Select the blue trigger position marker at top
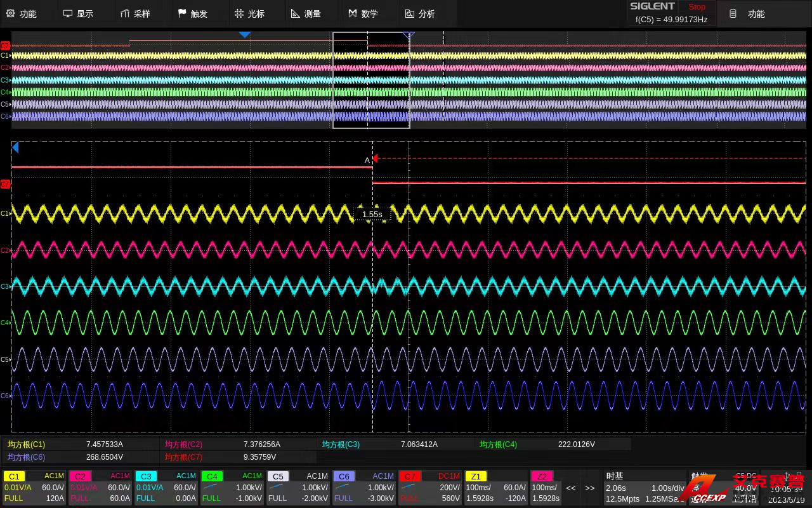This screenshot has width=812, height=508. pyautogui.click(x=245, y=34)
